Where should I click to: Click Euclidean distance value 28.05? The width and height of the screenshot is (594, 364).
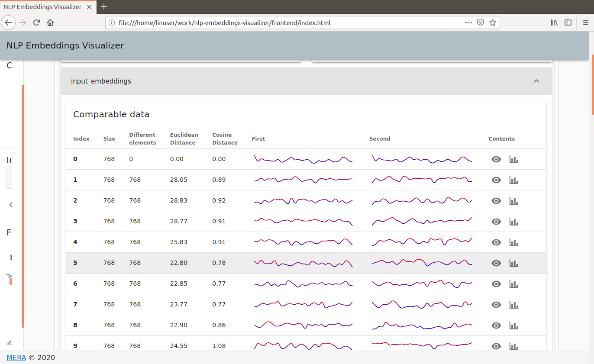[179, 180]
